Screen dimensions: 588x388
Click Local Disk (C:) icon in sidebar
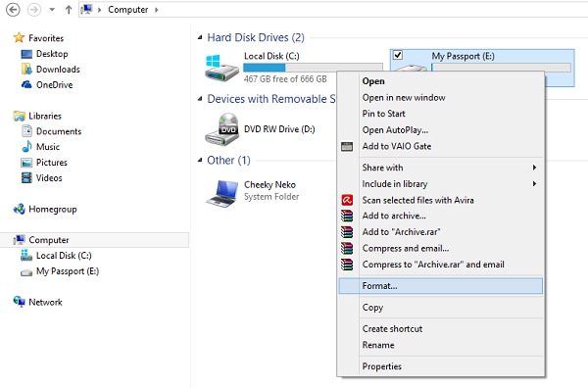pyautogui.click(x=26, y=256)
